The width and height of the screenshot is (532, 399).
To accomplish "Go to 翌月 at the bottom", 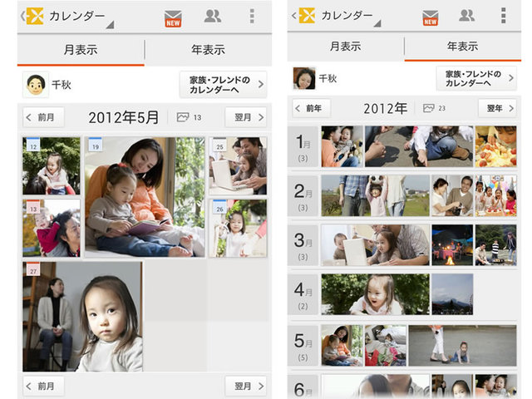I will coord(246,386).
